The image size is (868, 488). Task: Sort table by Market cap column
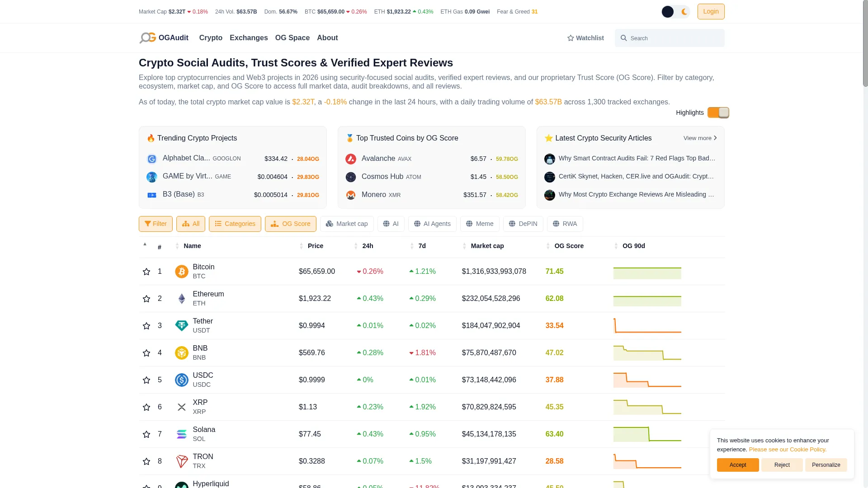(x=487, y=246)
